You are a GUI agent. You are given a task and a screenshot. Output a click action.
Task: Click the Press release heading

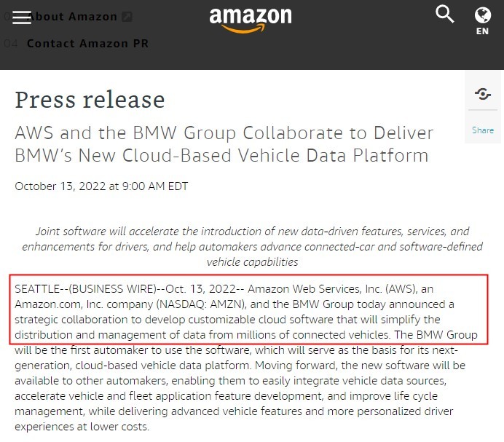(x=90, y=99)
